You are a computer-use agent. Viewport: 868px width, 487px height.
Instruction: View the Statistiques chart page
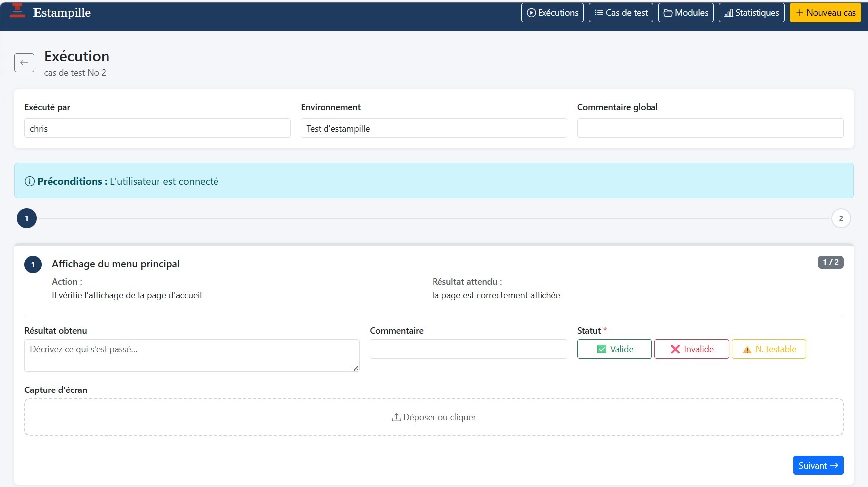[752, 13]
